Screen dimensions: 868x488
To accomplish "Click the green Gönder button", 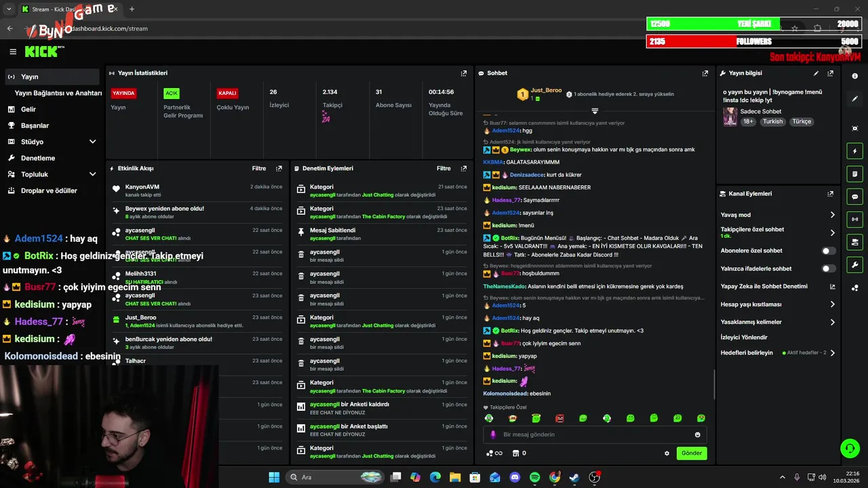I will point(692,453).
